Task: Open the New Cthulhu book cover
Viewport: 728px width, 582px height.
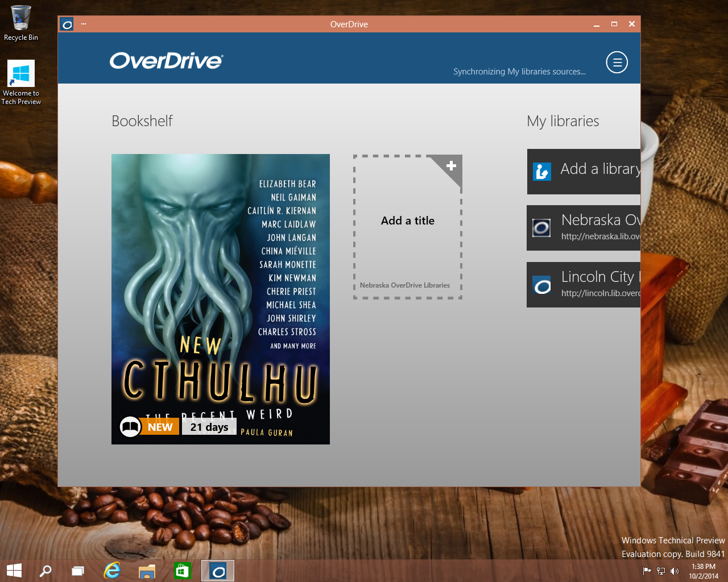Action: [x=221, y=299]
